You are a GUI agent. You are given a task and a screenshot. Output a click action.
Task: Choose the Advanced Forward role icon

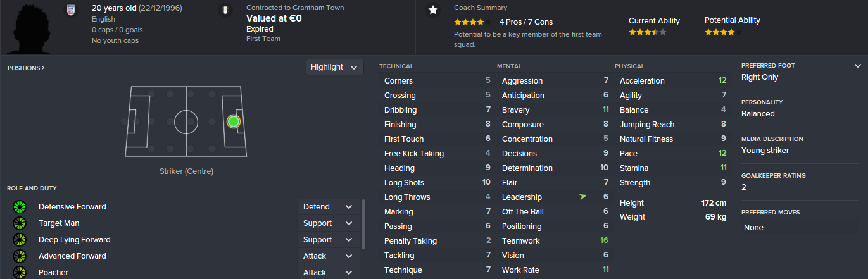(20, 256)
